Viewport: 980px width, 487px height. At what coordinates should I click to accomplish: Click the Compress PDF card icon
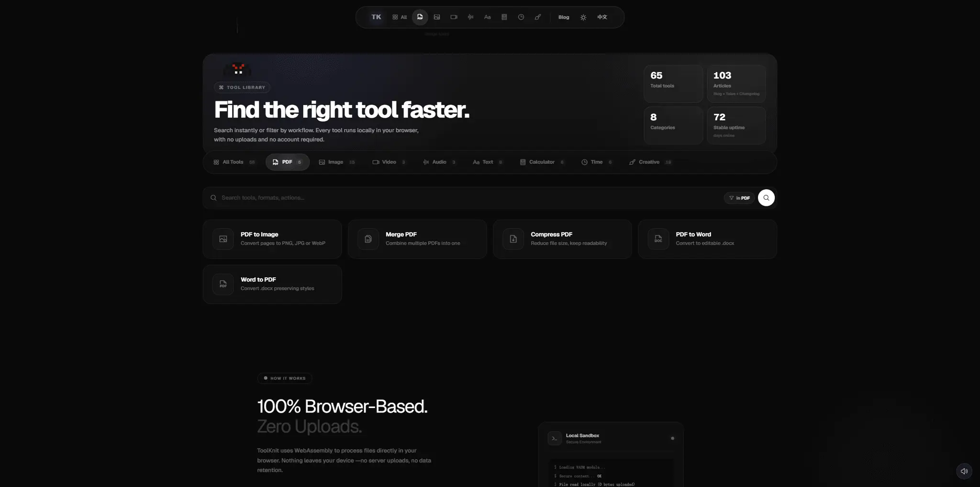[513, 239]
